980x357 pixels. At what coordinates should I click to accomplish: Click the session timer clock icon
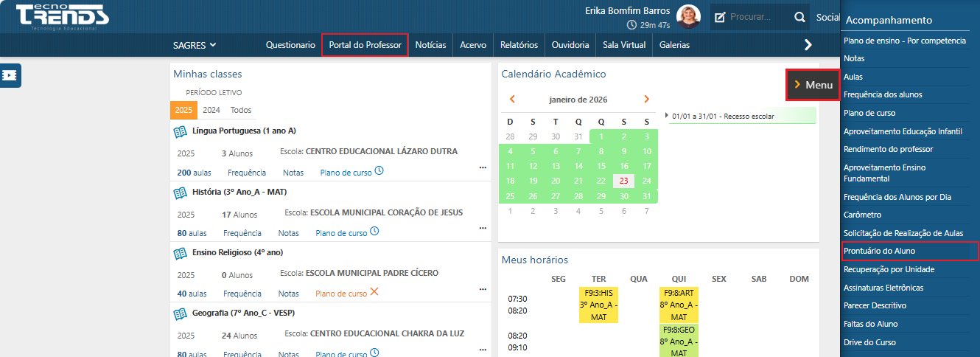631,25
